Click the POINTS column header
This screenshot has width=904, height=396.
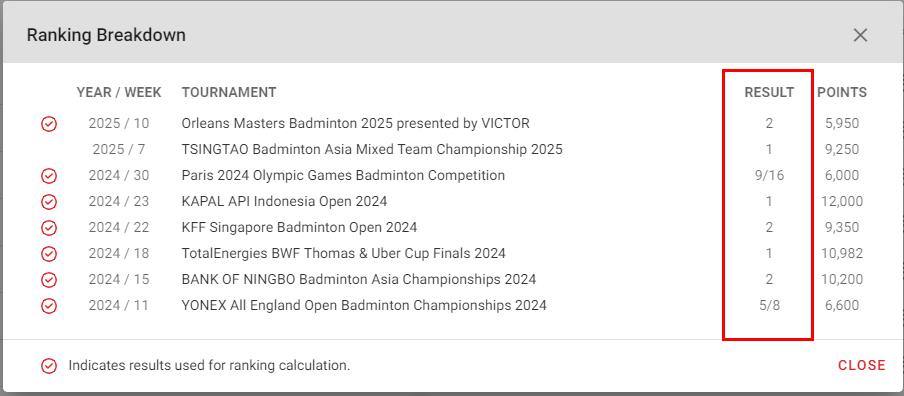[x=842, y=92]
